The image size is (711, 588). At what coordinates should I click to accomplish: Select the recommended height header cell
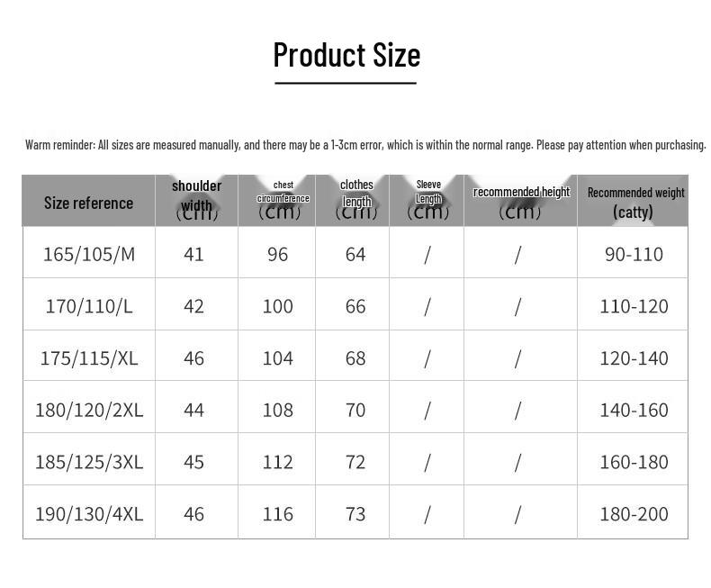pyautogui.click(x=520, y=200)
